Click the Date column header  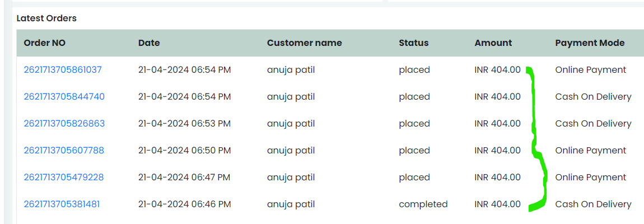click(149, 43)
